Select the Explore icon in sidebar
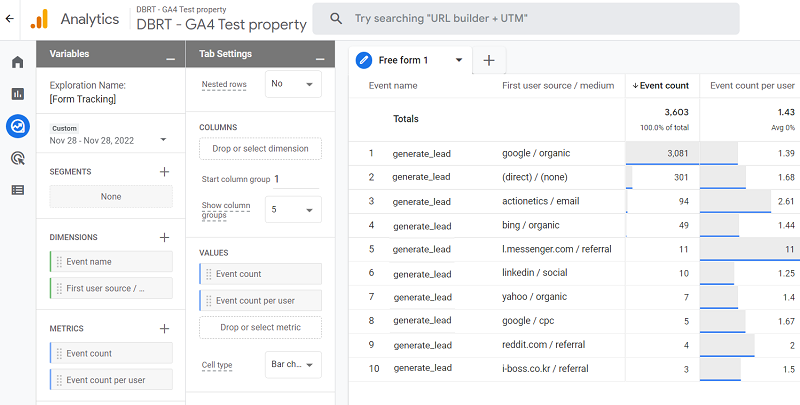This screenshot has width=800, height=405. click(x=17, y=126)
